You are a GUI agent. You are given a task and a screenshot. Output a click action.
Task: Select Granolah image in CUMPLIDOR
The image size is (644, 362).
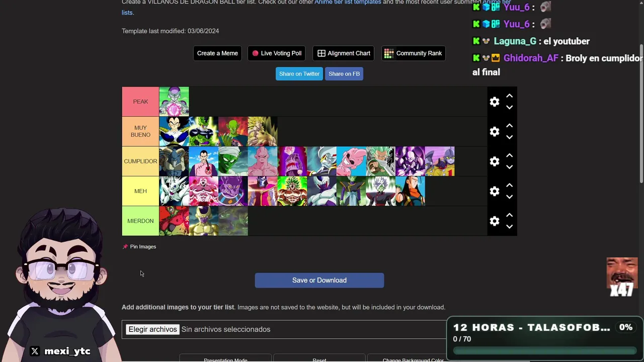tap(381, 161)
